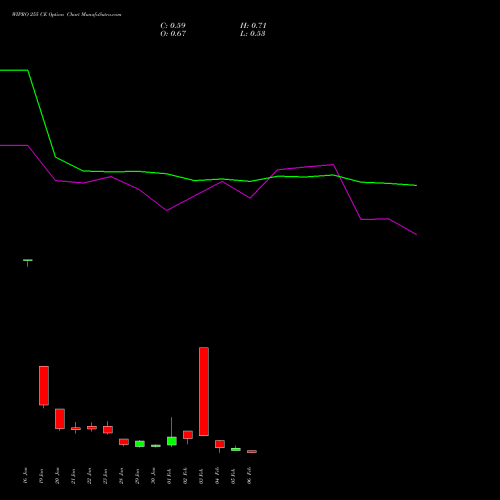500x500 pixels.
Task: Select the close value C: 0.59
Action: click(173, 26)
